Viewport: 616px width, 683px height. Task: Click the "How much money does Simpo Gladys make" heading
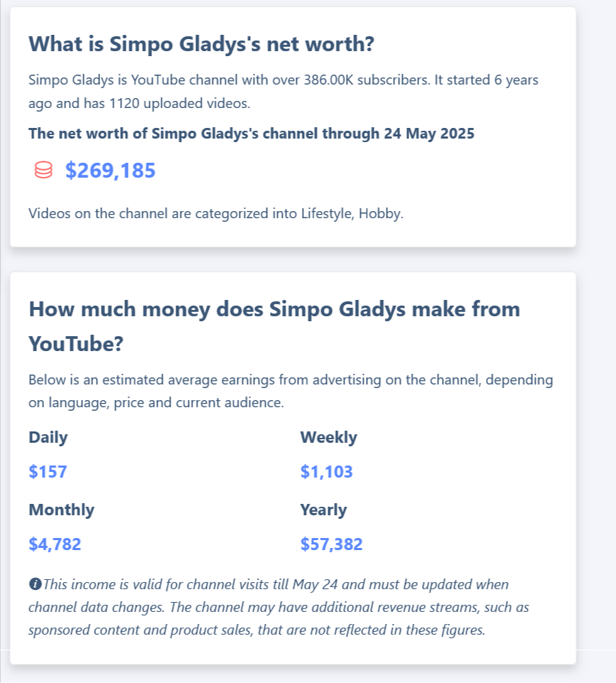coord(274,309)
